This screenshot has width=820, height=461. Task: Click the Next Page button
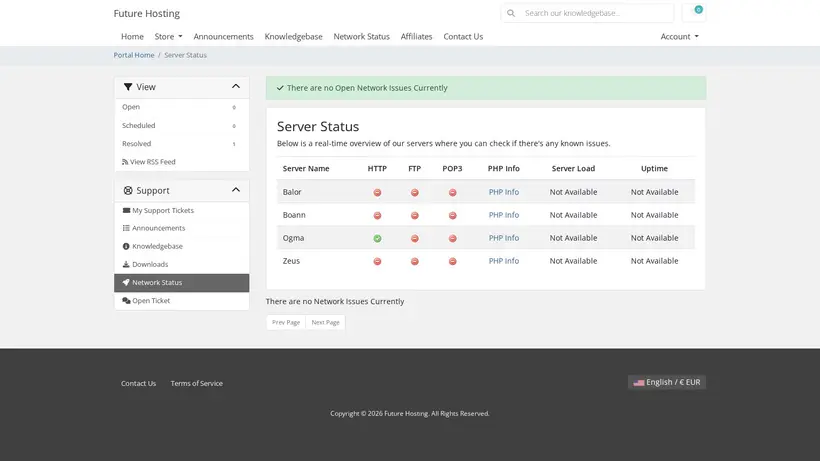325,322
